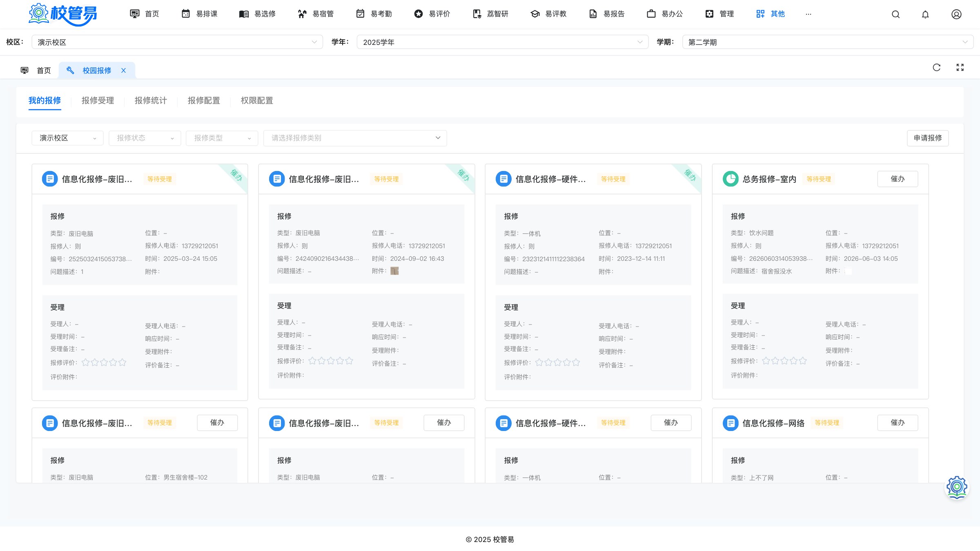
Task: Toggle fullscreen with the expand icon
Action: tap(960, 67)
